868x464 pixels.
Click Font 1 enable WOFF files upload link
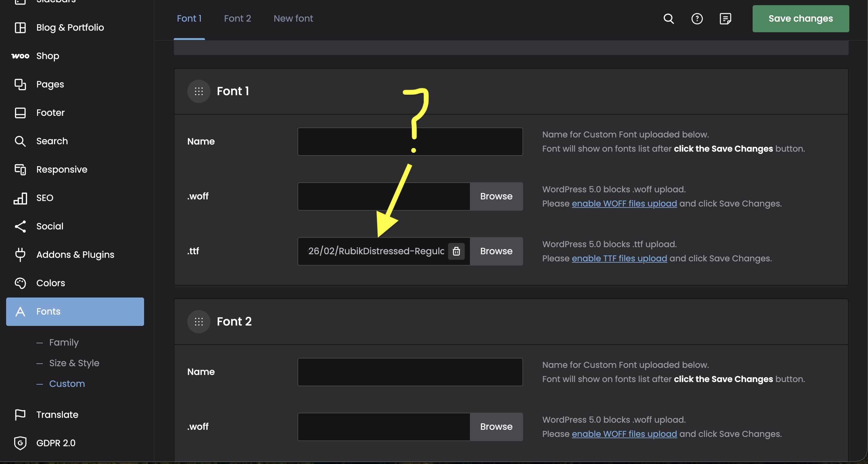(624, 204)
